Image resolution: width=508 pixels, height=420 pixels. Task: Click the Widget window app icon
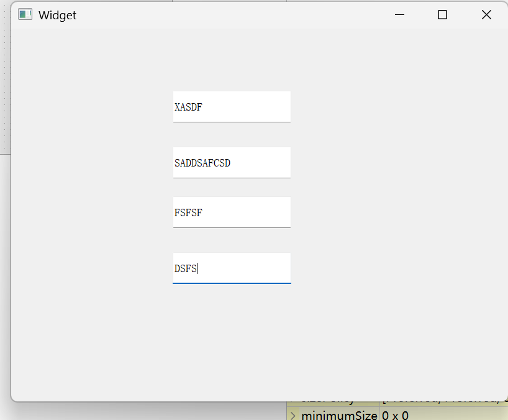[x=25, y=14]
